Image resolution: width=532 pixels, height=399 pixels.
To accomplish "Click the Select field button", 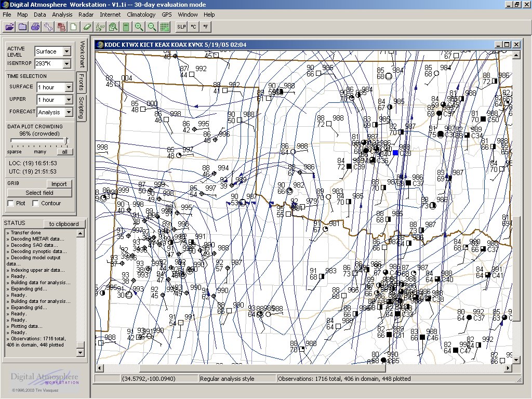I will coord(39,193).
